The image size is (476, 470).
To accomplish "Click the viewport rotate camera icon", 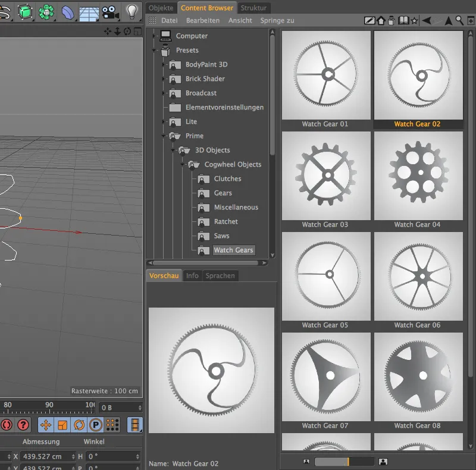I will click(x=127, y=32).
